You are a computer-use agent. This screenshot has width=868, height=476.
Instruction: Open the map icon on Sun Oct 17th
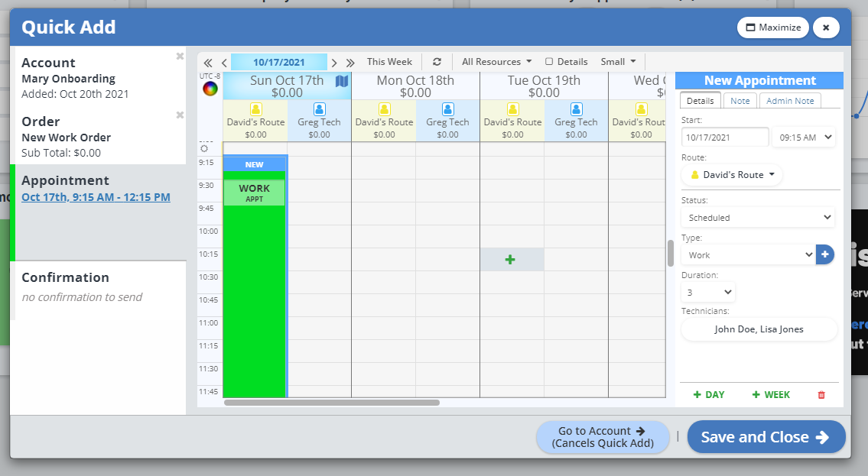[x=342, y=80]
